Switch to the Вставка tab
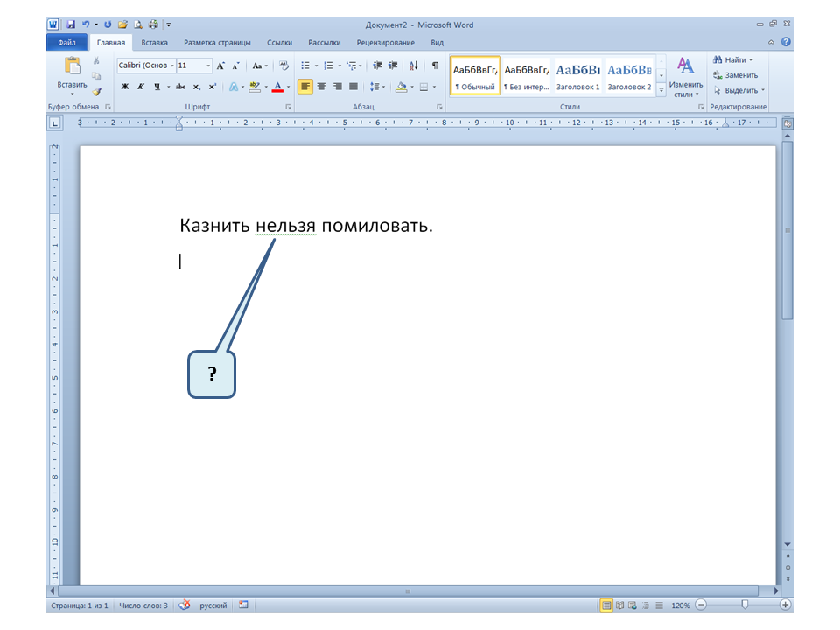 pos(155,42)
